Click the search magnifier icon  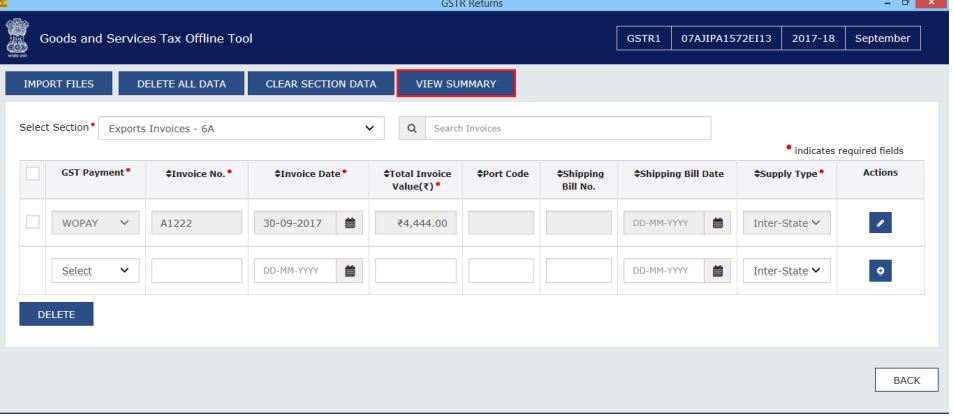pyautogui.click(x=411, y=128)
